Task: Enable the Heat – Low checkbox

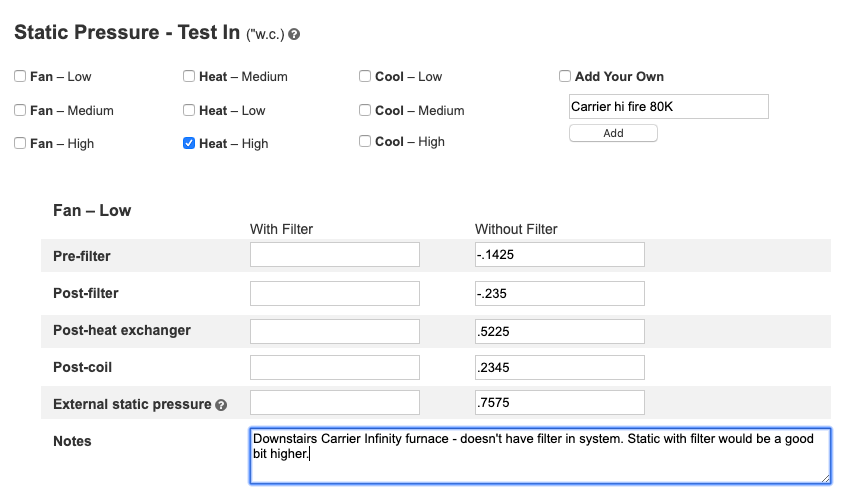Action: (189, 110)
